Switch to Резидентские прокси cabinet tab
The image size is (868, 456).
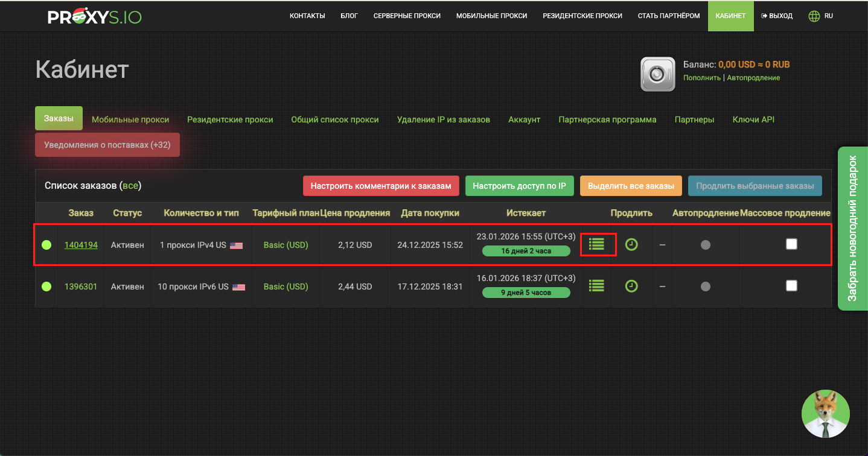coord(230,119)
